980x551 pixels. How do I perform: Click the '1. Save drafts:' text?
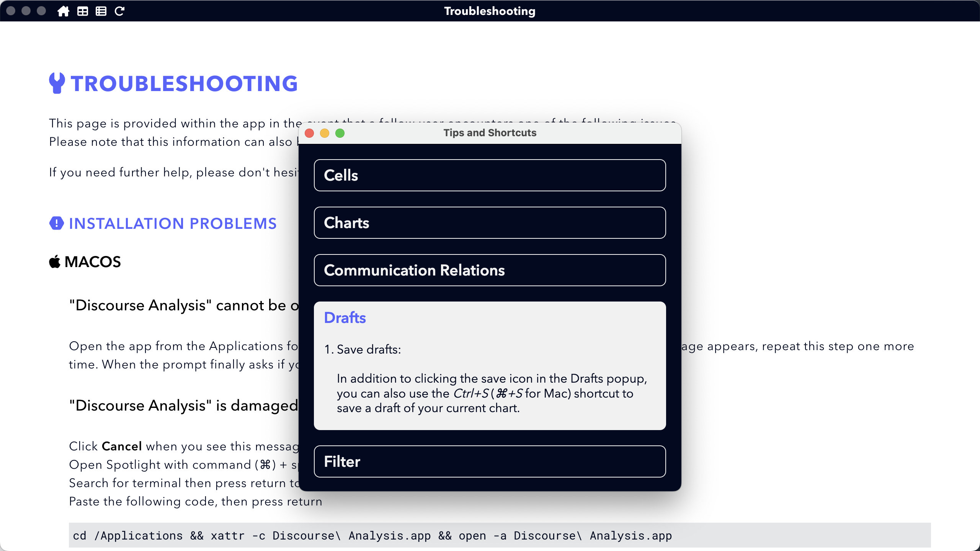(363, 349)
